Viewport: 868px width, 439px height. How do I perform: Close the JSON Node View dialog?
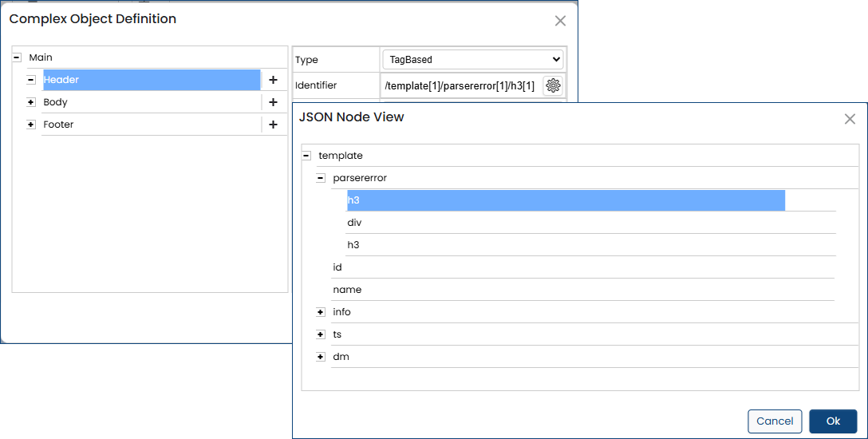coord(850,119)
